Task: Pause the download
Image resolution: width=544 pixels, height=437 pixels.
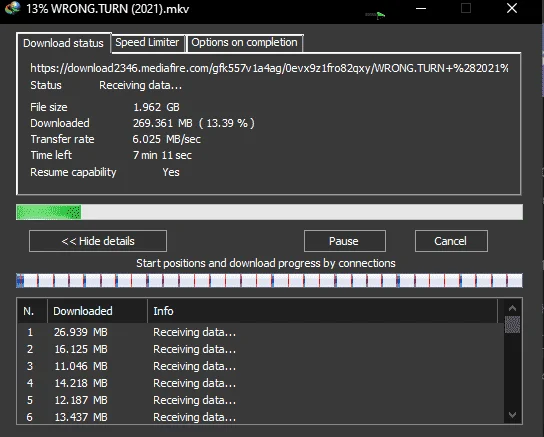Action: (x=345, y=241)
